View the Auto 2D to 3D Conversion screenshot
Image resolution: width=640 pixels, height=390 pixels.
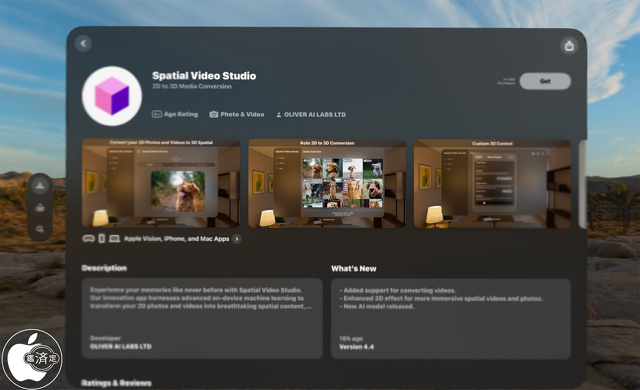(x=327, y=183)
